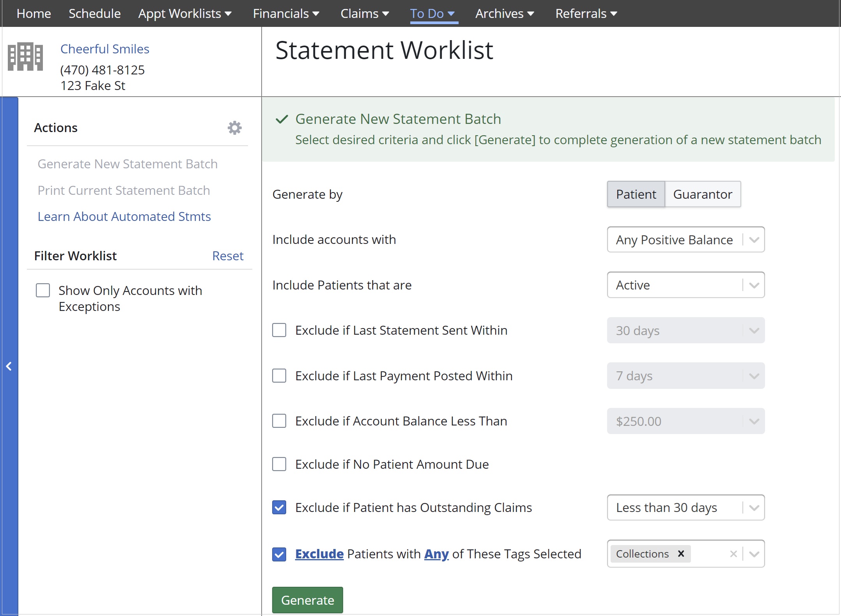841x616 pixels.
Task: Click the building practice icon
Action: [25, 57]
